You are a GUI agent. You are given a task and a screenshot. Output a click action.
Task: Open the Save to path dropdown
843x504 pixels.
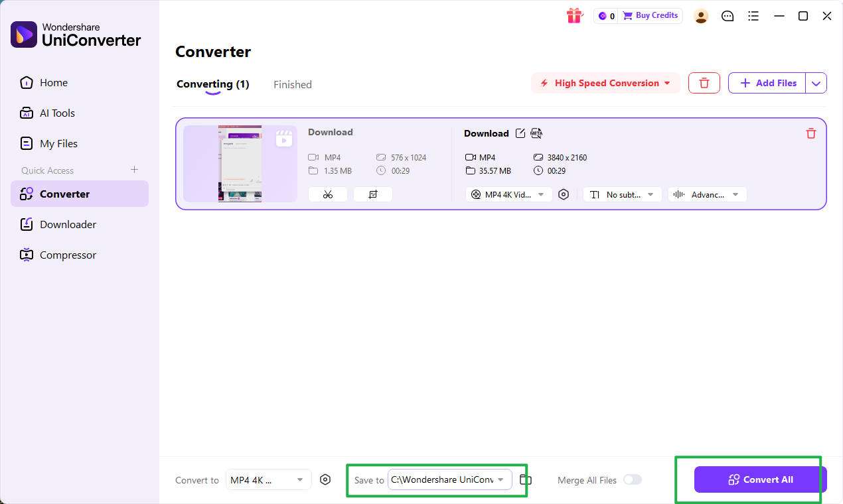coord(450,479)
